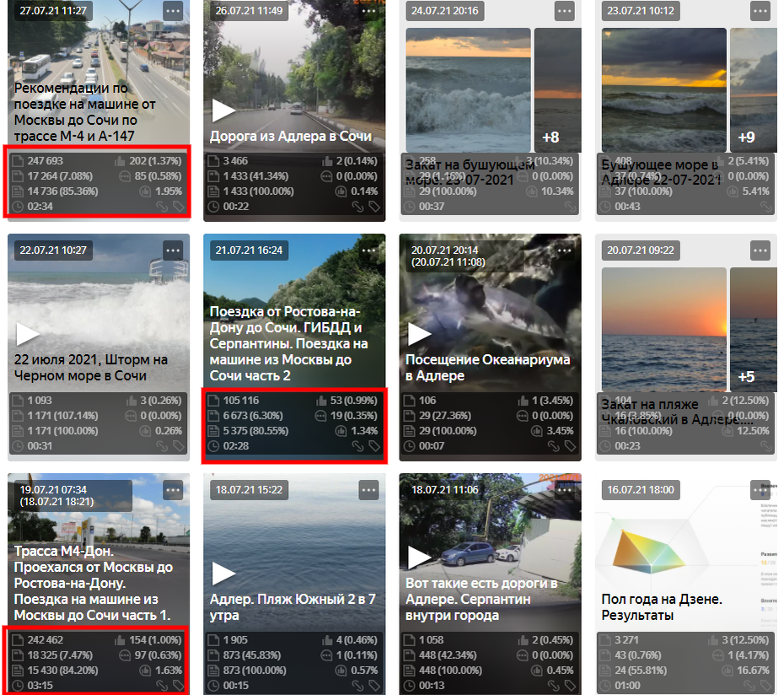The height and width of the screenshot is (695, 784).
Task: Open post 'Пол года на Дзене. Результаты'
Action: point(662,607)
